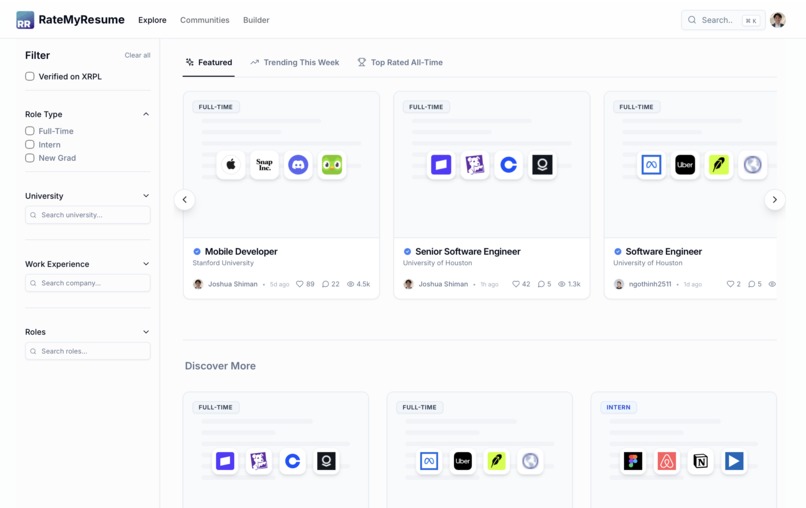Click the INTERN badge in Discover More
This screenshot has height=508, width=806.
tap(618, 407)
